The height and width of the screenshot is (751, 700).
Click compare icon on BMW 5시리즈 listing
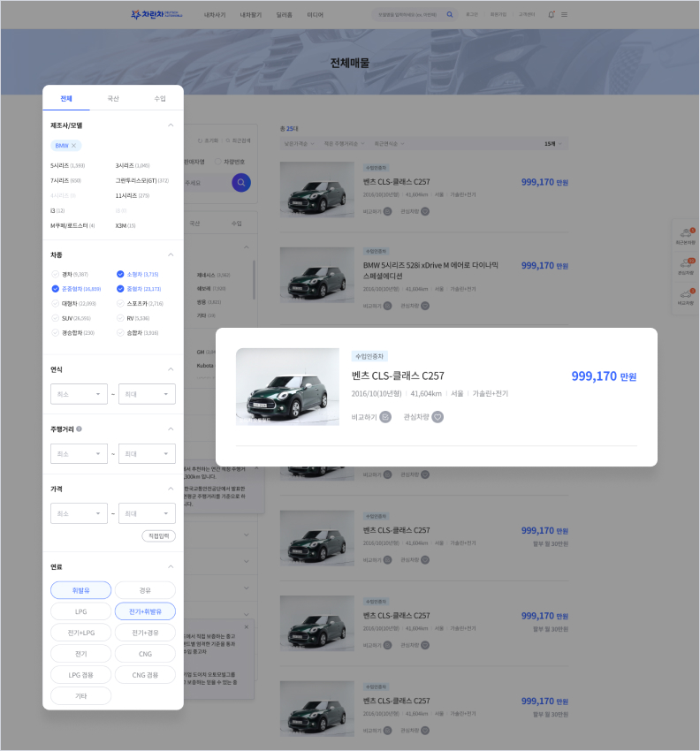click(x=388, y=306)
